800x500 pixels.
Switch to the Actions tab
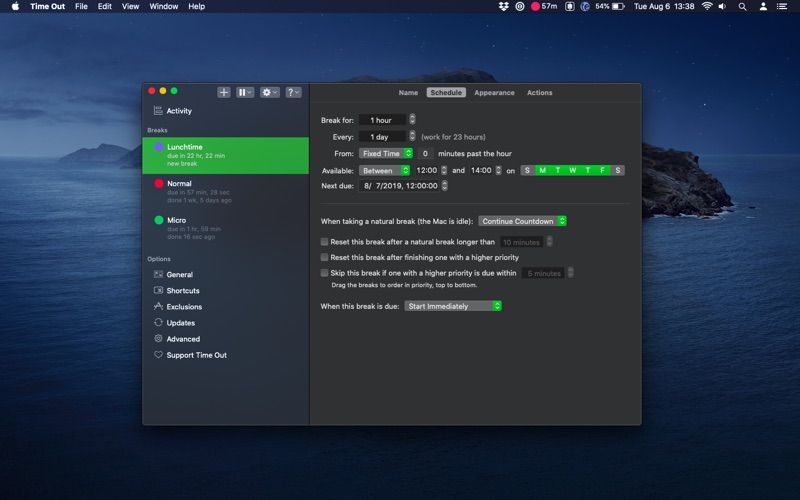click(x=539, y=92)
